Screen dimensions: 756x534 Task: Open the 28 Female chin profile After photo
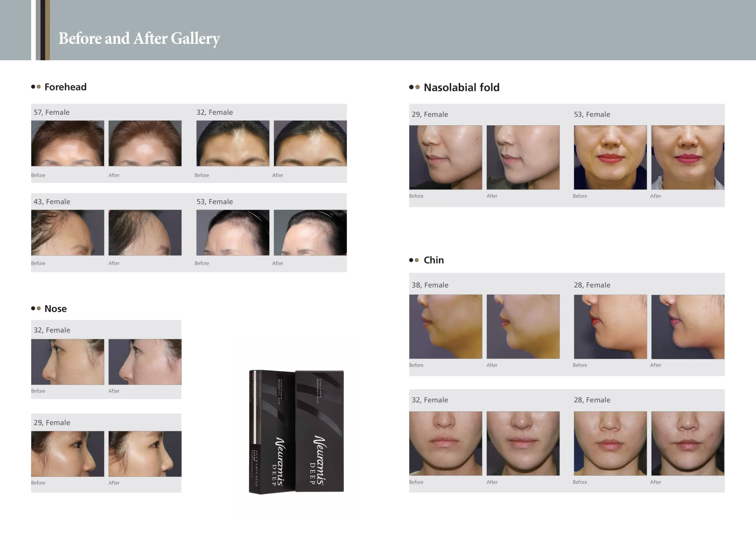(687, 327)
